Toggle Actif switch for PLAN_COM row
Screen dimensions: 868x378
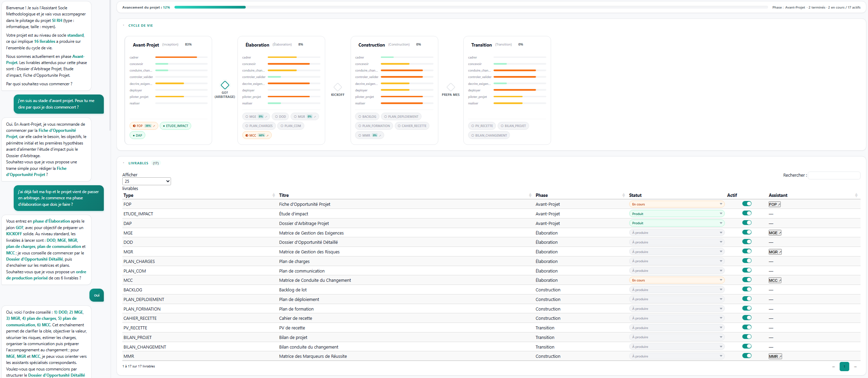(x=746, y=270)
